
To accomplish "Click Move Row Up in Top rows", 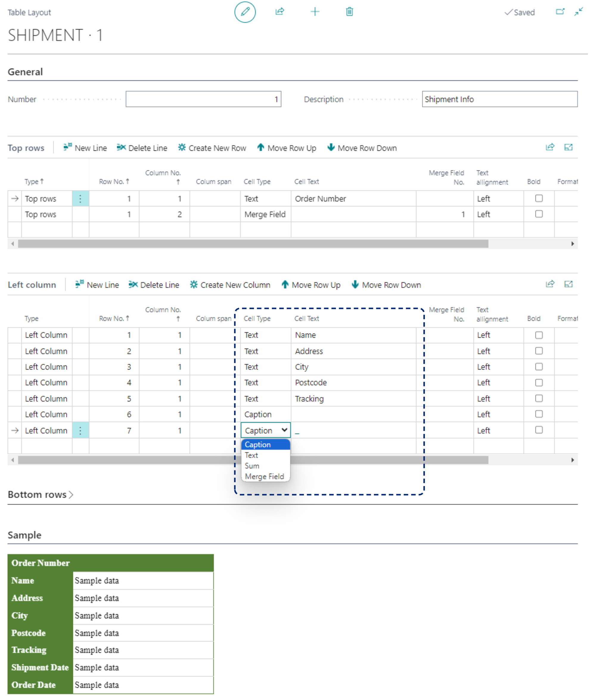I will pos(286,148).
